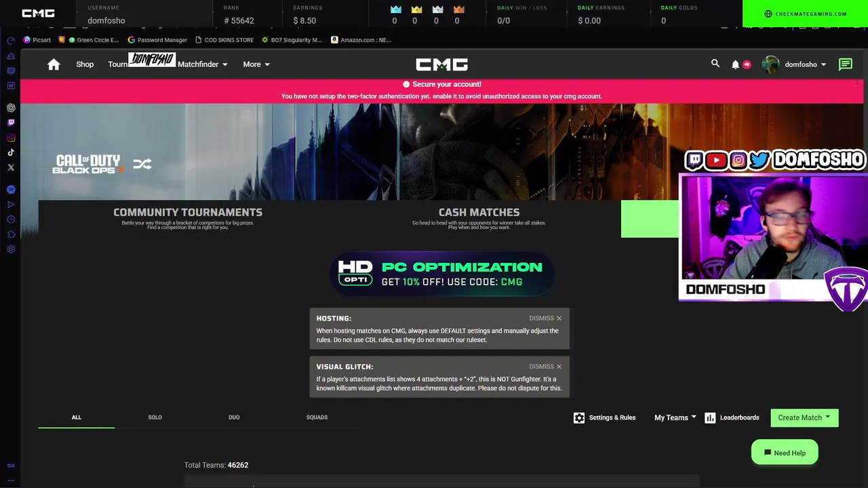Click the Twitch icon on stream overlay
This screenshot has width=868, height=488.
click(x=694, y=160)
